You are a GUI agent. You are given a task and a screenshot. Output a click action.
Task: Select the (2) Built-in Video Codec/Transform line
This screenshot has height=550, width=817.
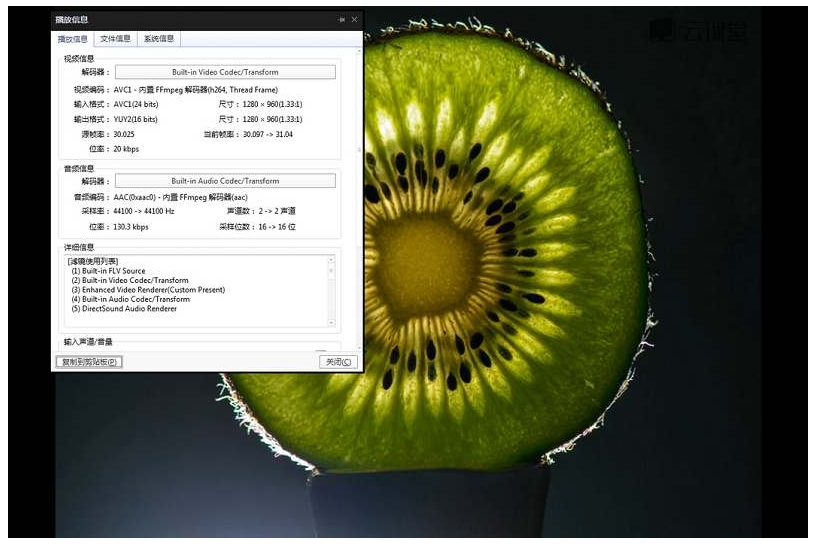click(130, 280)
